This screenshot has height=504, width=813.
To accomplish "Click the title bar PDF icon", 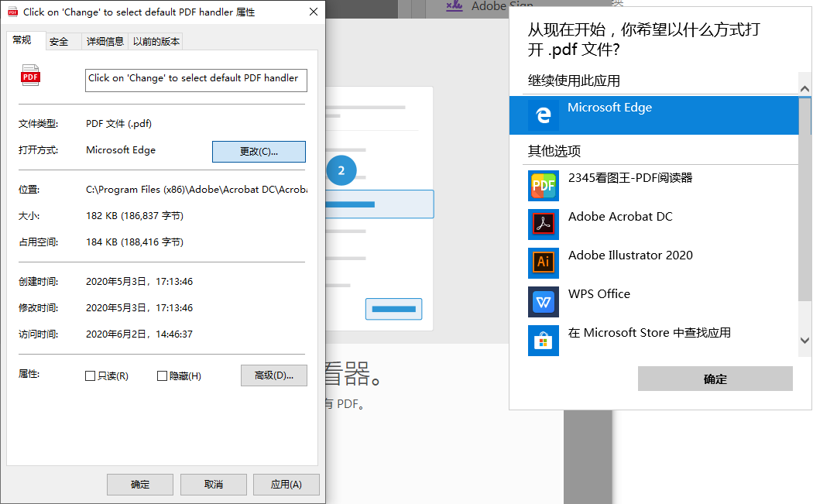I will pos(12,12).
